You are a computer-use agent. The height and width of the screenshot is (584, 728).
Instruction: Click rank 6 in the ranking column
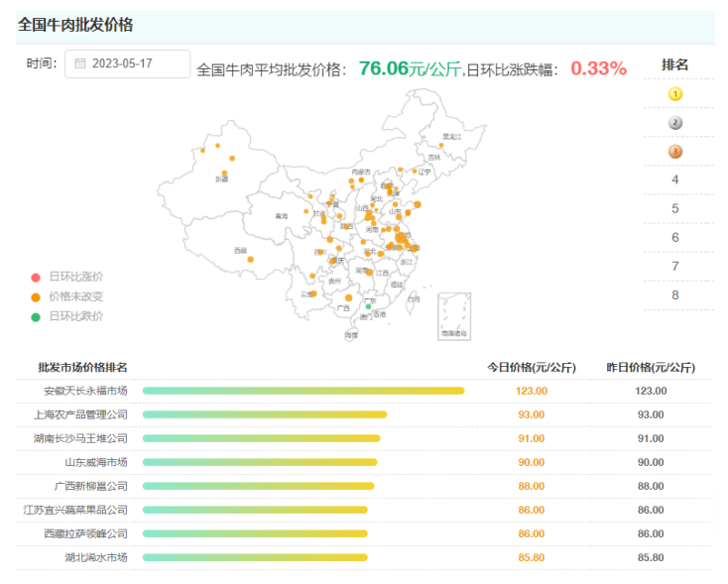pyautogui.click(x=675, y=237)
